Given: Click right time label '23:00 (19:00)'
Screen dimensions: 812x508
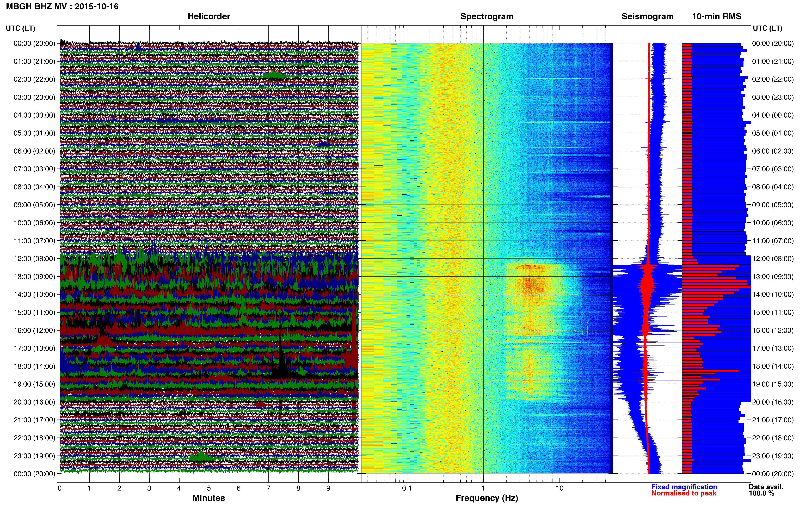Looking at the screenshot, I should pos(773,456).
